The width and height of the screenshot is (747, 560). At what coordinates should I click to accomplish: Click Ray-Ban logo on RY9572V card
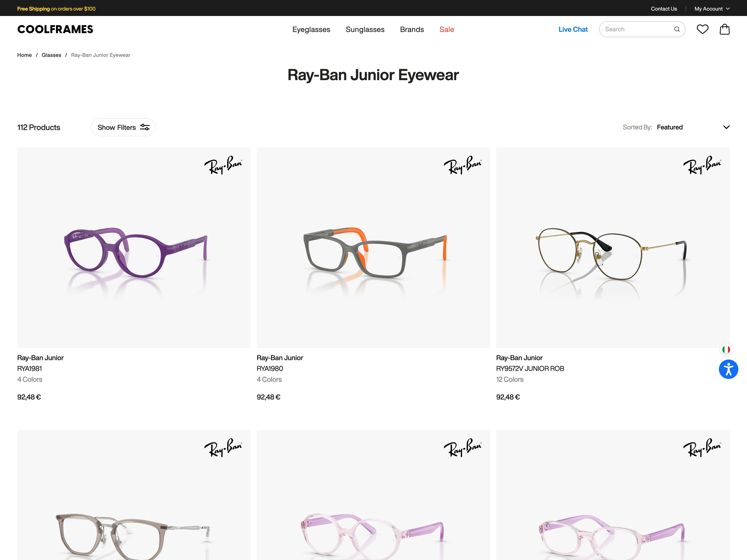click(702, 165)
